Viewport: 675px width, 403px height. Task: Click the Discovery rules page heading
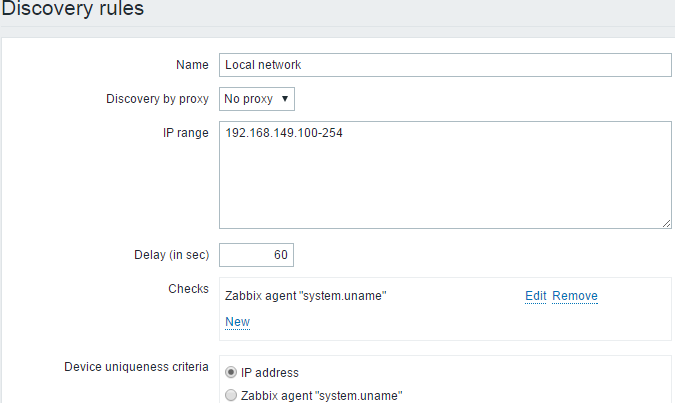point(72,8)
